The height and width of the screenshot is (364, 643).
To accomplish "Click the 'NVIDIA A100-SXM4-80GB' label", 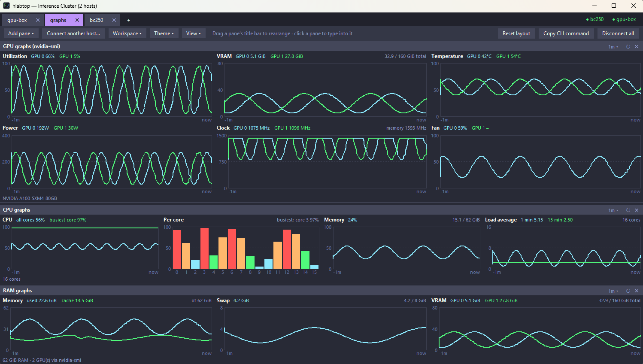I will 30,198.
